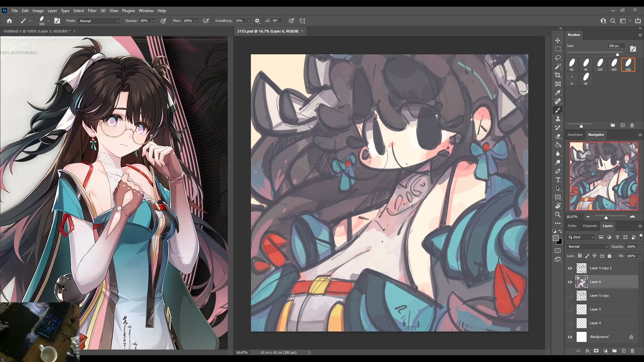This screenshot has height=362, width=644.
Task: Delete layer with Layers panel trash
Action: [632, 351]
